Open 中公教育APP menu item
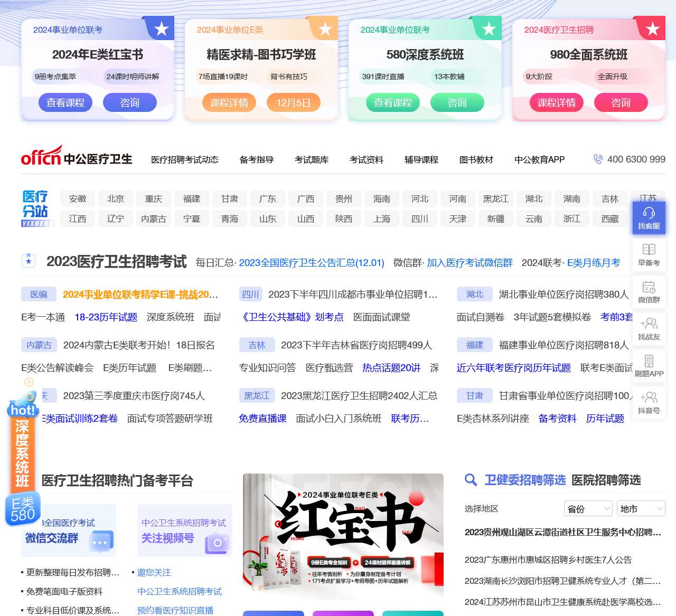The width and height of the screenshot is (676, 616). tap(540, 159)
